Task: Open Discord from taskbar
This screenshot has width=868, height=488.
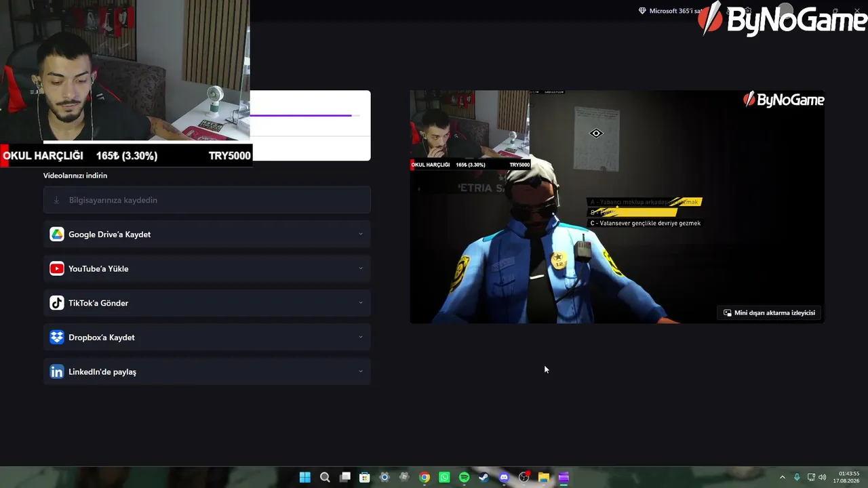Action: click(504, 477)
